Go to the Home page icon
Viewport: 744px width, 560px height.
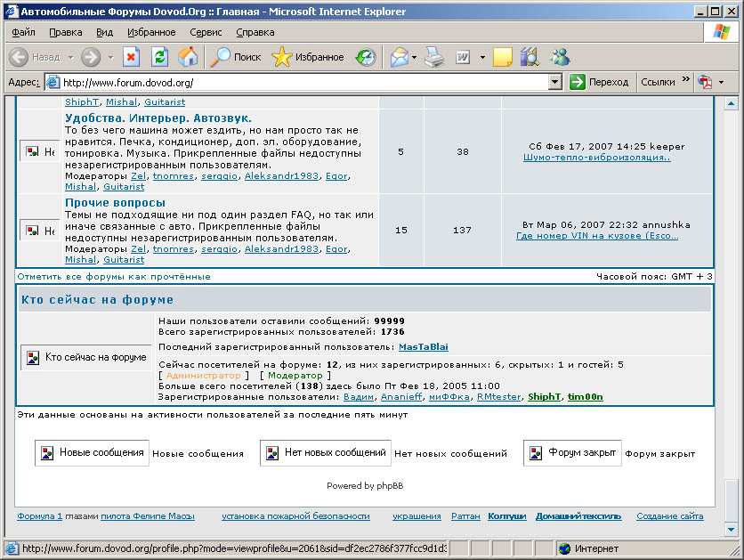pos(188,57)
